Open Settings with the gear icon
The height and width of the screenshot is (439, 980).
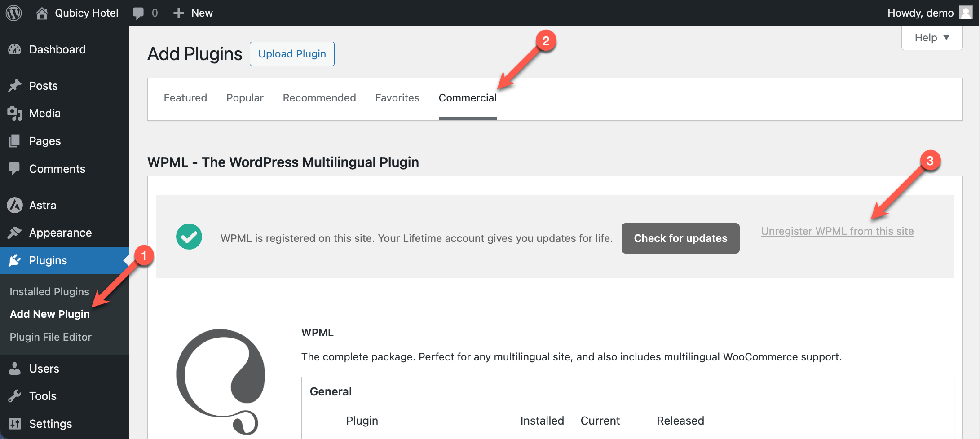point(15,423)
